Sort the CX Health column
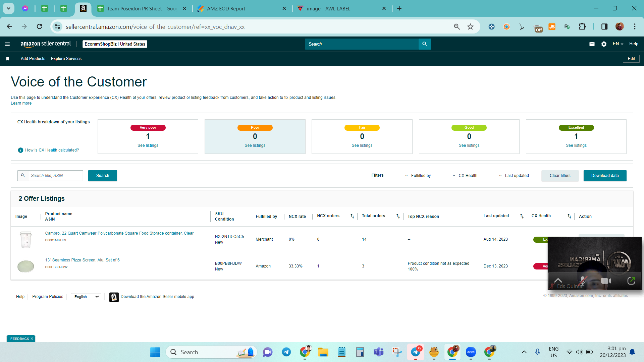 [x=569, y=216]
